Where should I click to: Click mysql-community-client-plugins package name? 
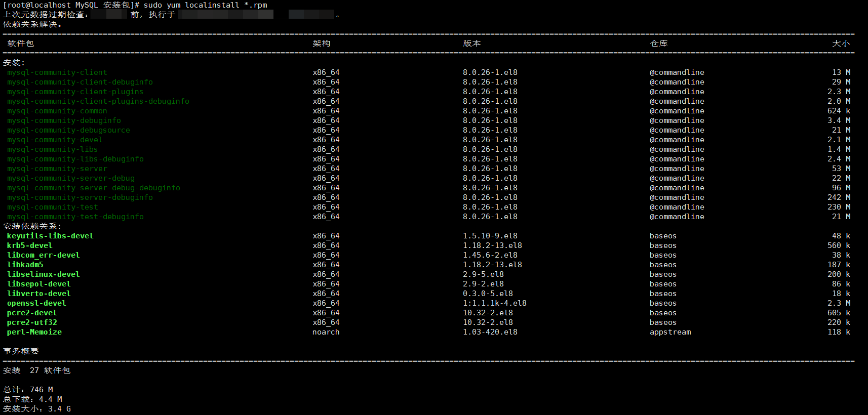pos(75,92)
